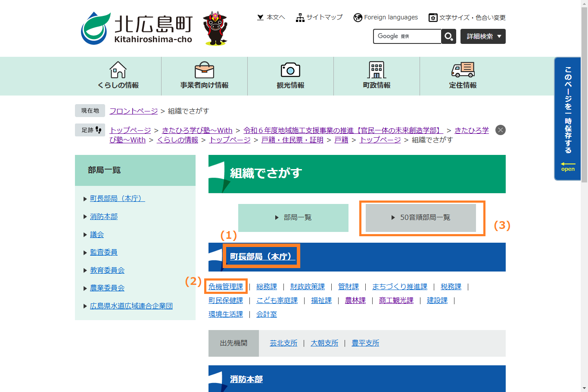Open the サイトマップ link

(319, 17)
